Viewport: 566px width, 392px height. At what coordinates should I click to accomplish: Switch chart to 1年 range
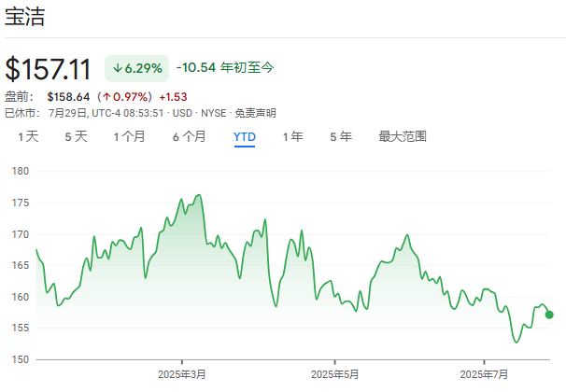[292, 136]
